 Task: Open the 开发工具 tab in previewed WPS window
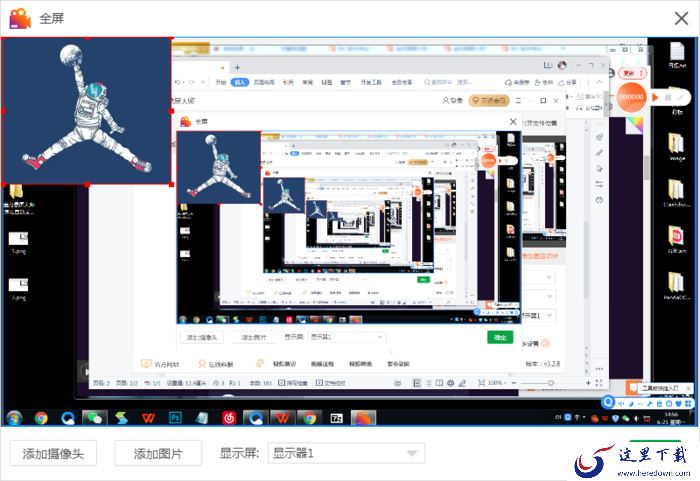(371, 82)
